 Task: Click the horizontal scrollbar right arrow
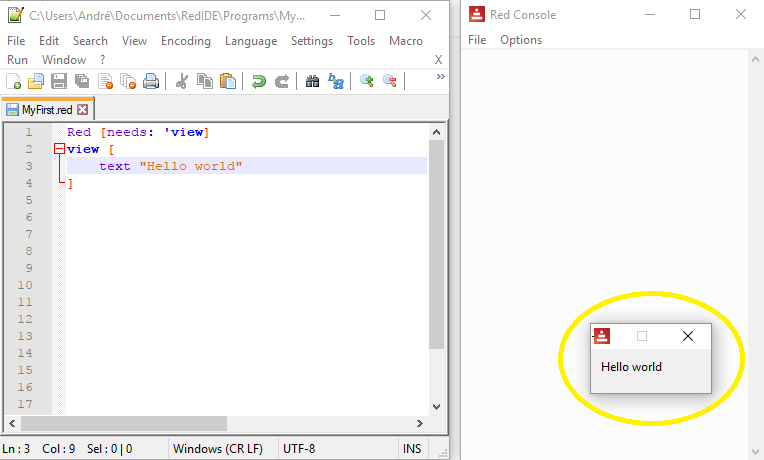click(x=420, y=423)
